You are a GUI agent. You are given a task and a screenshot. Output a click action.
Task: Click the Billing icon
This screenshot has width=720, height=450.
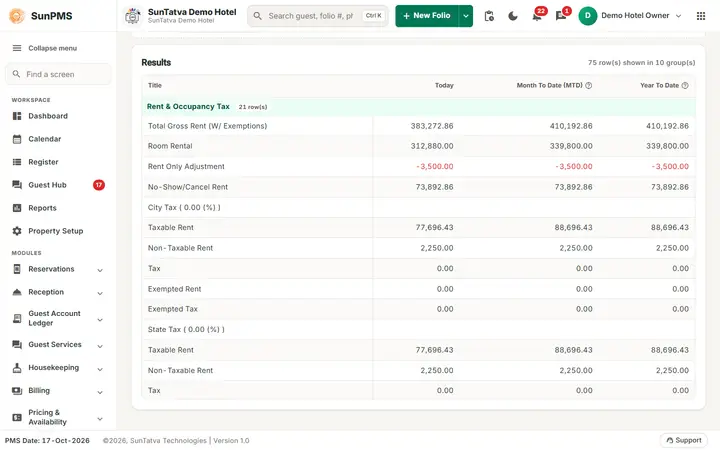pos(17,391)
